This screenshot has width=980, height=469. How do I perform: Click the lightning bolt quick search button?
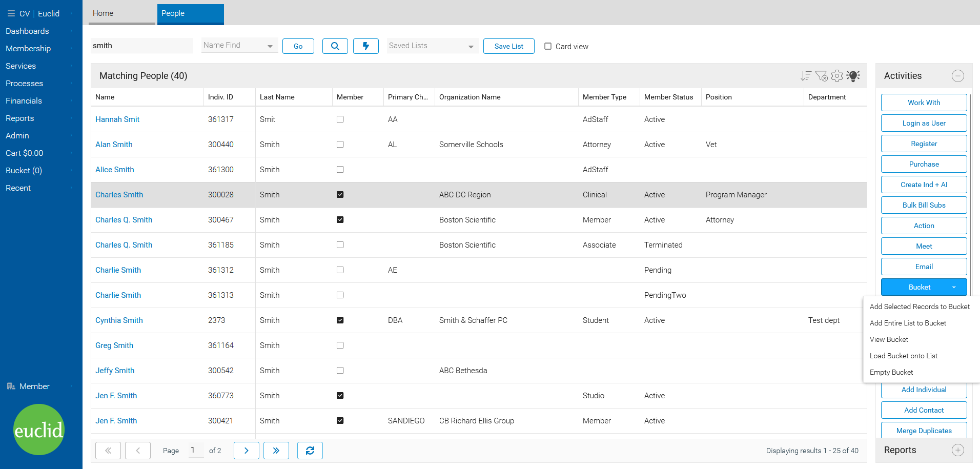click(366, 46)
